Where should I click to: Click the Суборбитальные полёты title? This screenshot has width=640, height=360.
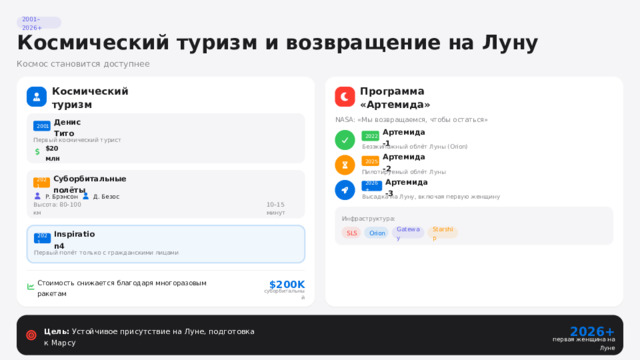(x=90, y=184)
